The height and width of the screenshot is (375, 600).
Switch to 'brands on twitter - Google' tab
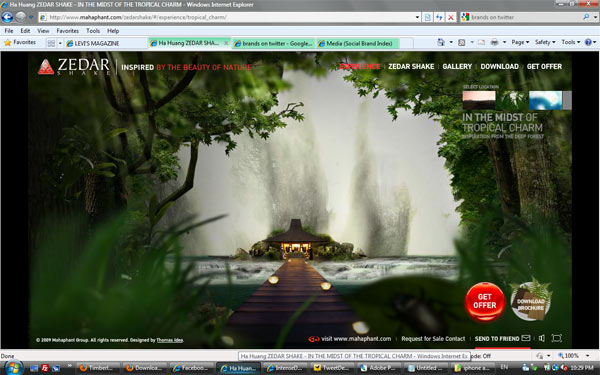click(x=274, y=44)
